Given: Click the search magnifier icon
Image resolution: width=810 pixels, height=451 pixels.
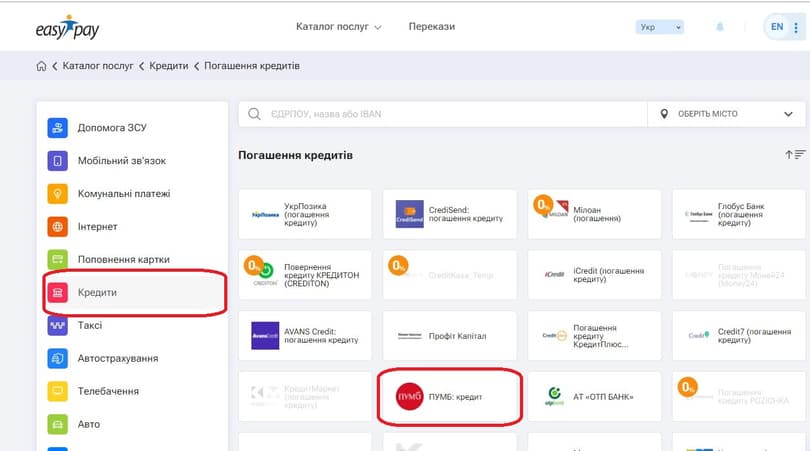Looking at the screenshot, I should (254, 114).
